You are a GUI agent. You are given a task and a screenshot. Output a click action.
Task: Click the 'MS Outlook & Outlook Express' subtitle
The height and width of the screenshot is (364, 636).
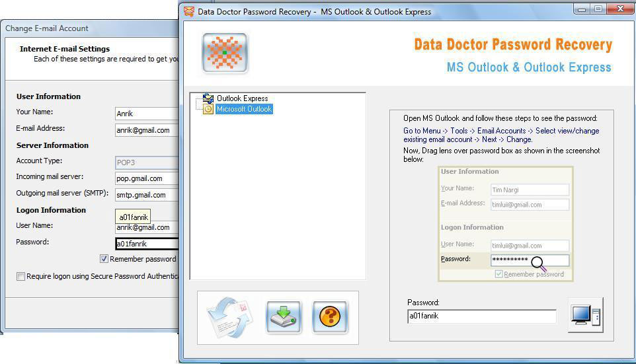pos(529,67)
